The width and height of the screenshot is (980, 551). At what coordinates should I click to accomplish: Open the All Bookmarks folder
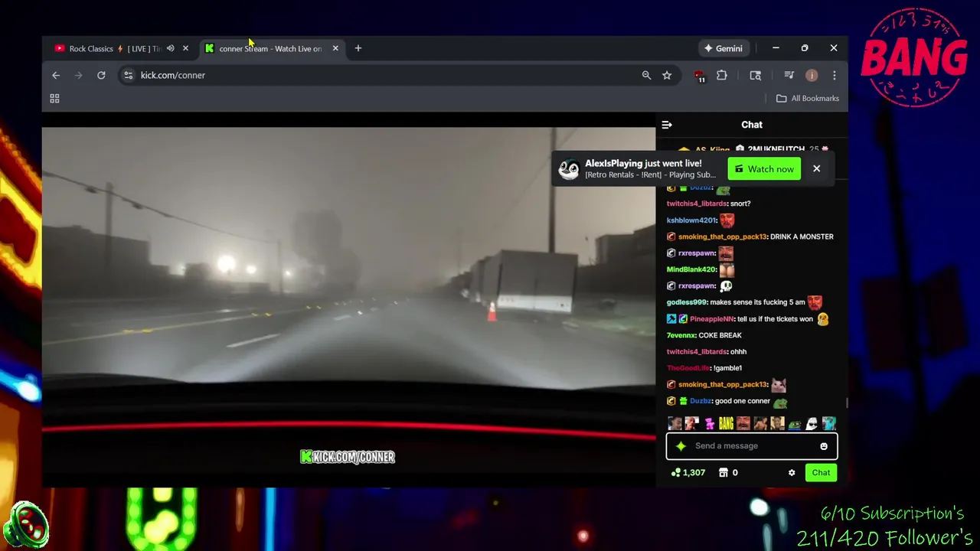[x=808, y=99]
